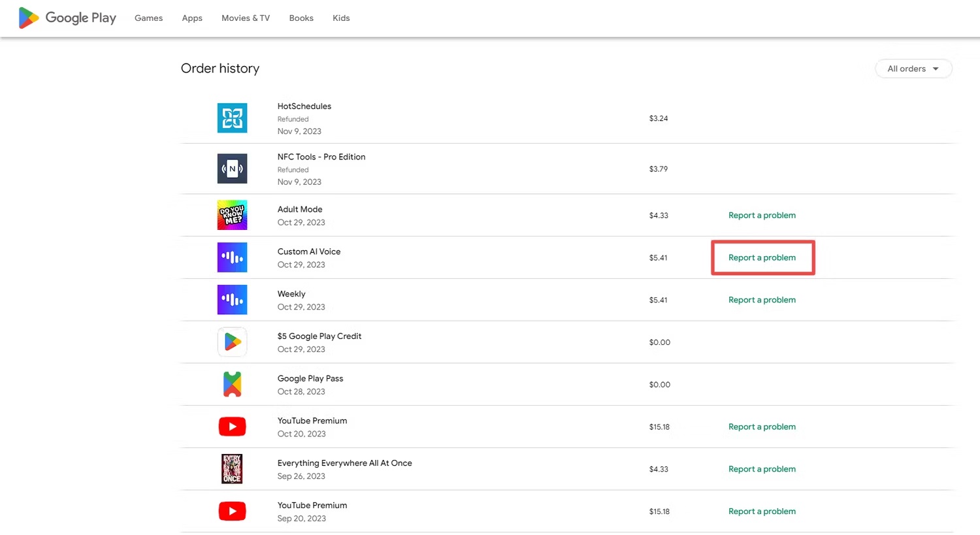Go to the Games tab
Viewport: 980px width, 535px height.
148,18
